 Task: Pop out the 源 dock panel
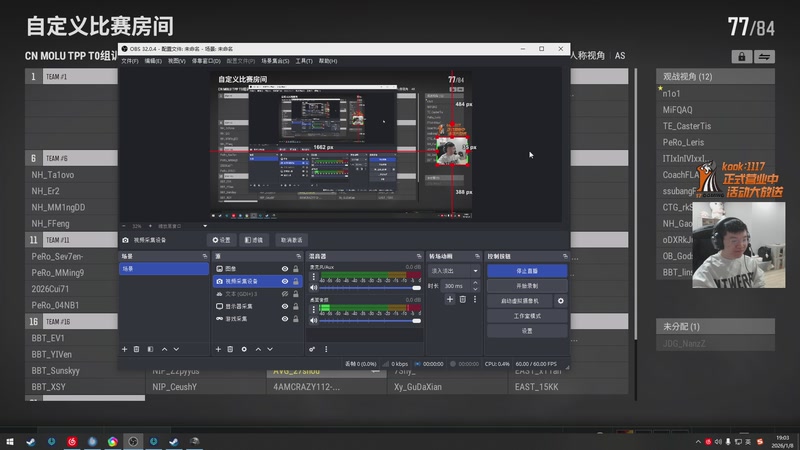(x=298, y=256)
